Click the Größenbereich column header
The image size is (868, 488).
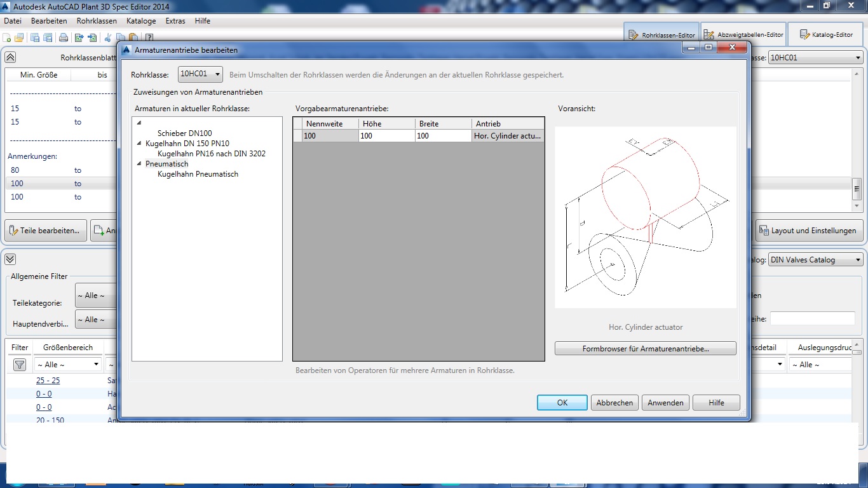click(x=68, y=348)
